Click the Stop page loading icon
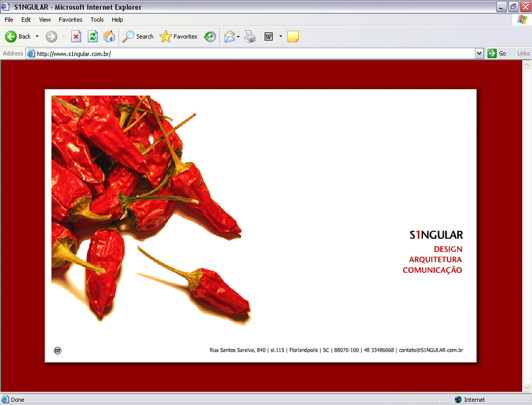Screen dimensions: 532x405 coord(76,37)
